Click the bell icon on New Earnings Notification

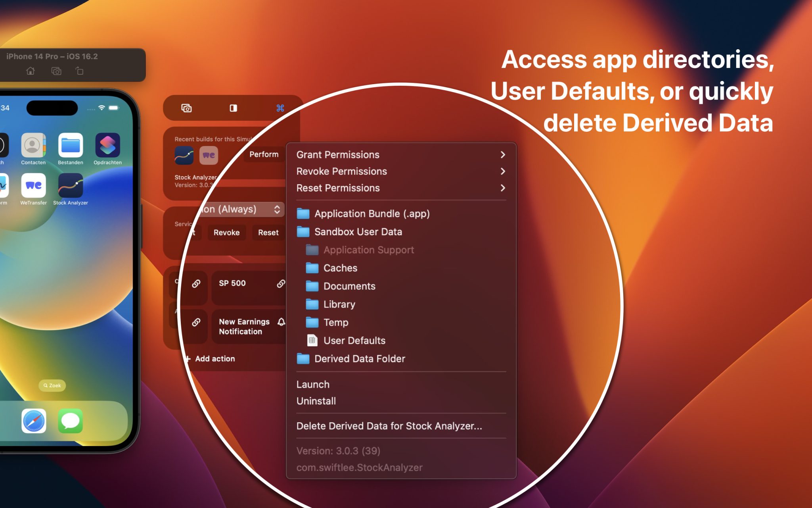click(281, 322)
